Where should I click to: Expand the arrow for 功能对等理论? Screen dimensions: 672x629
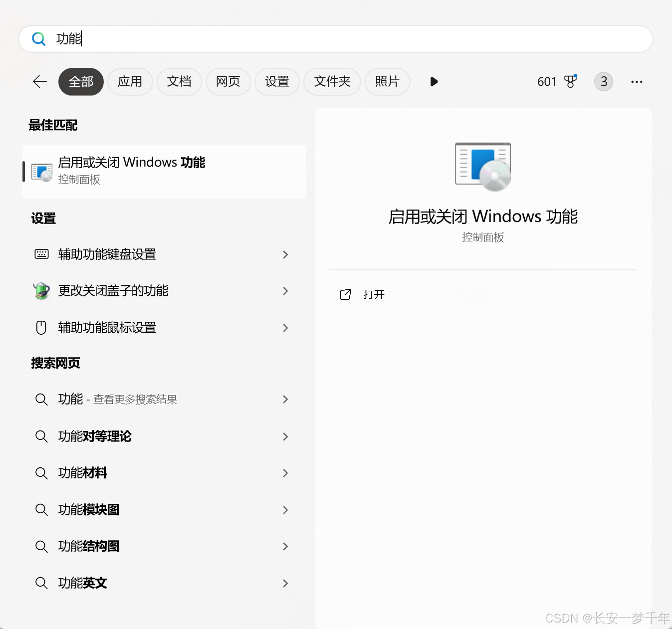tap(285, 436)
